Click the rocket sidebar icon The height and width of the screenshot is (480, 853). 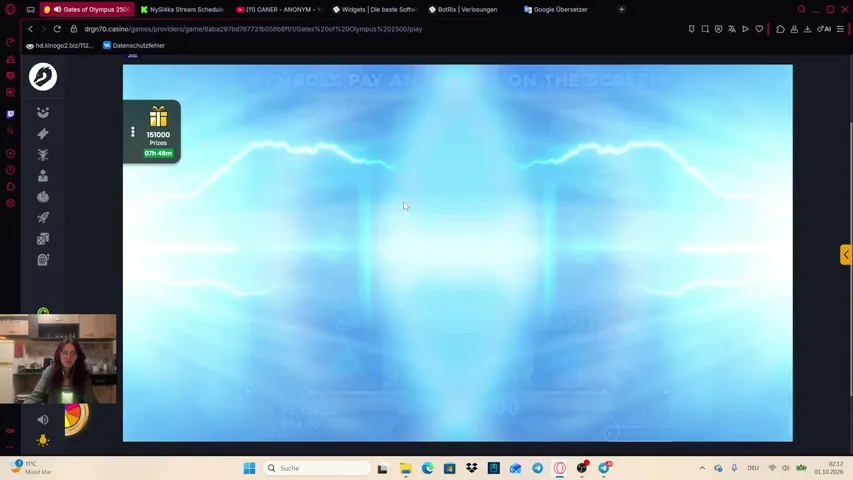click(x=43, y=218)
